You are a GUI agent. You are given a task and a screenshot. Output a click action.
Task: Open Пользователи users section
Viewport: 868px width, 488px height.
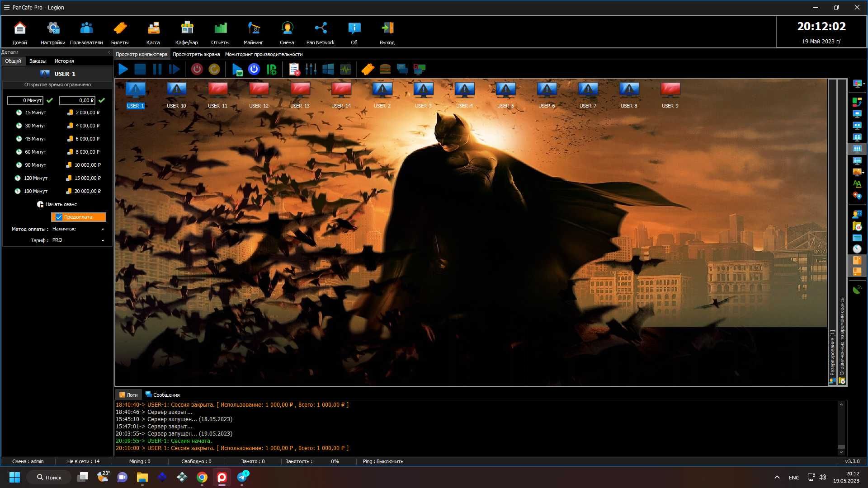[x=86, y=33]
